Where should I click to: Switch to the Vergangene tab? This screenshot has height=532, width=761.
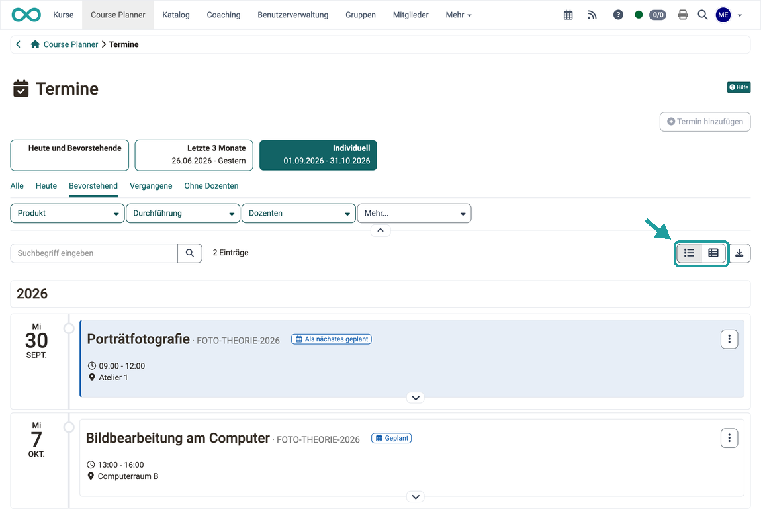[151, 186]
